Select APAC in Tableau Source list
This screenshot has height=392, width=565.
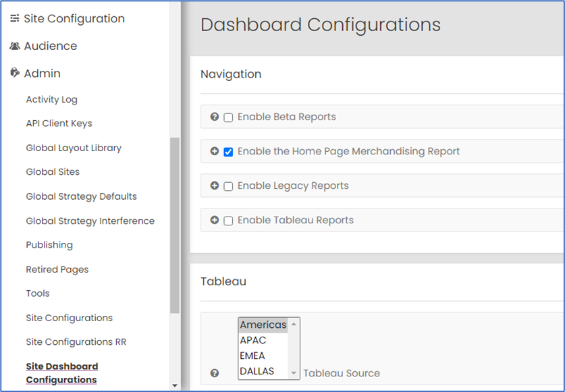coord(252,340)
